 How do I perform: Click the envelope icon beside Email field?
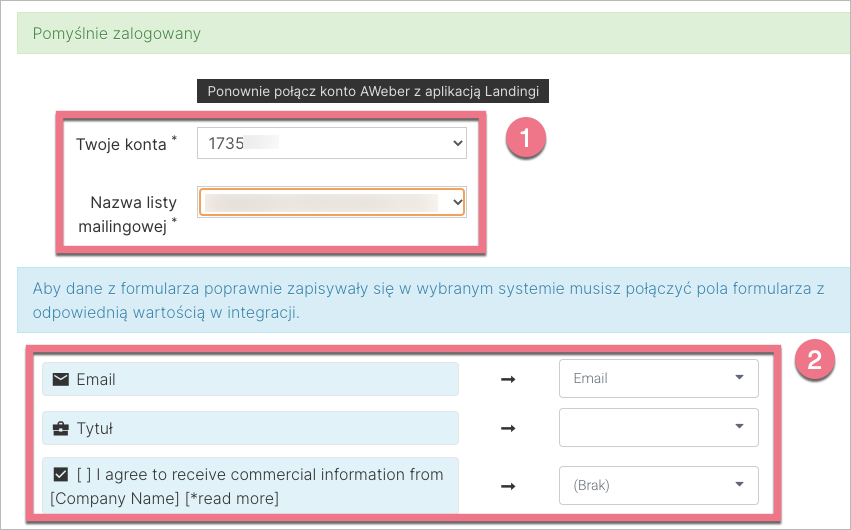tap(60, 380)
